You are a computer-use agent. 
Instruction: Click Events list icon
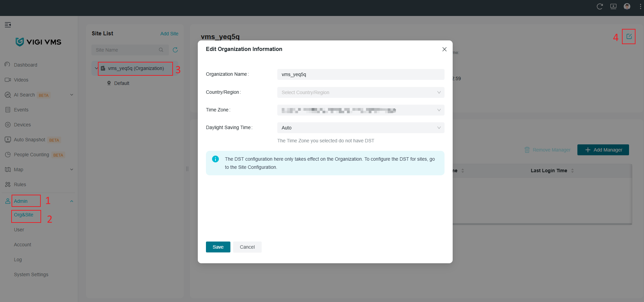click(7, 110)
